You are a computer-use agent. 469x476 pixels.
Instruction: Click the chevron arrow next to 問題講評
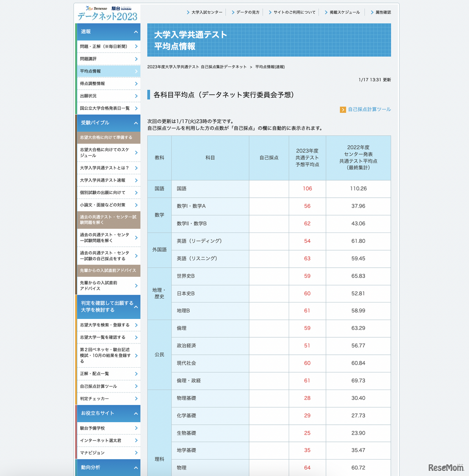[x=136, y=59]
